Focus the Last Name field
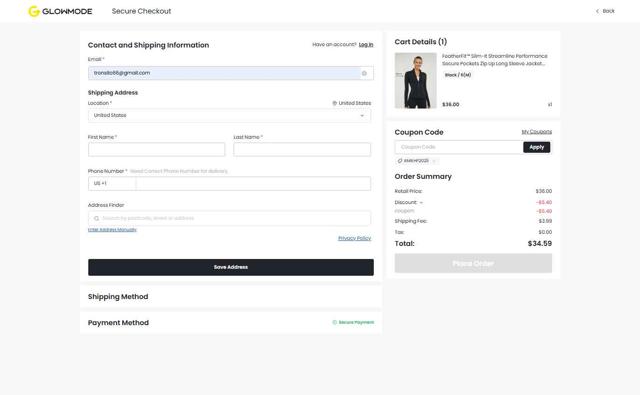The width and height of the screenshot is (640, 395). [302, 149]
